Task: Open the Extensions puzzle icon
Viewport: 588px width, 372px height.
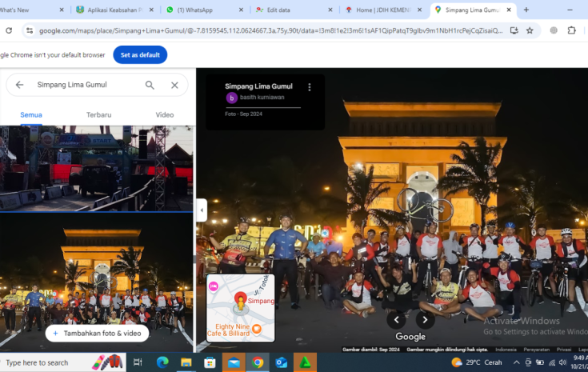Action: point(571,30)
